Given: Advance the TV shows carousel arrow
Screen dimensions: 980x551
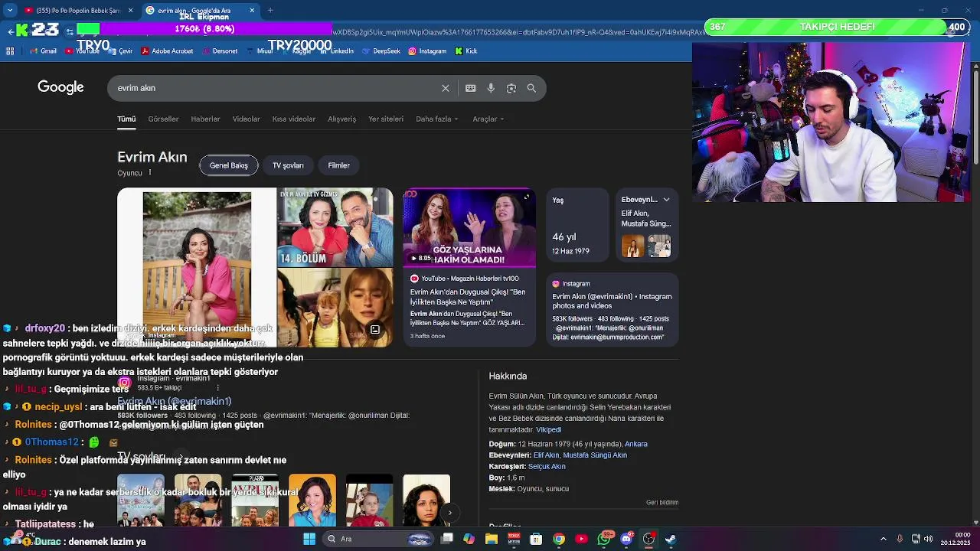Looking at the screenshot, I should 450,513.
